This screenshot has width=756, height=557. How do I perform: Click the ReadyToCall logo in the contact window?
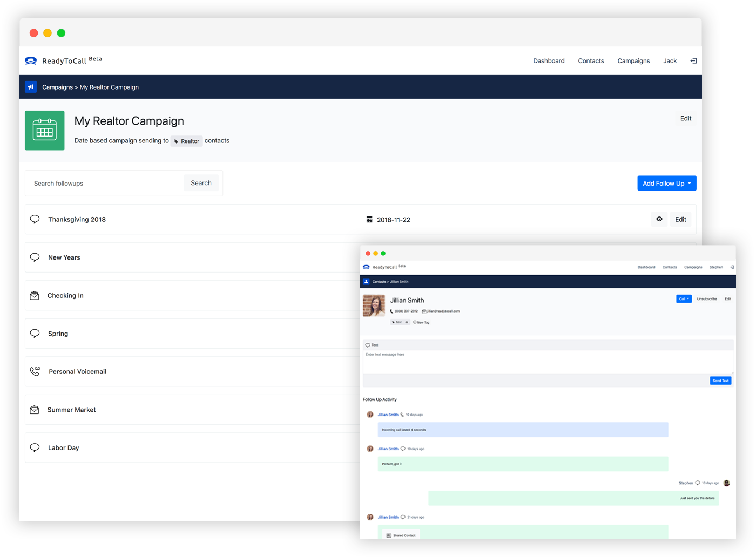366,267
